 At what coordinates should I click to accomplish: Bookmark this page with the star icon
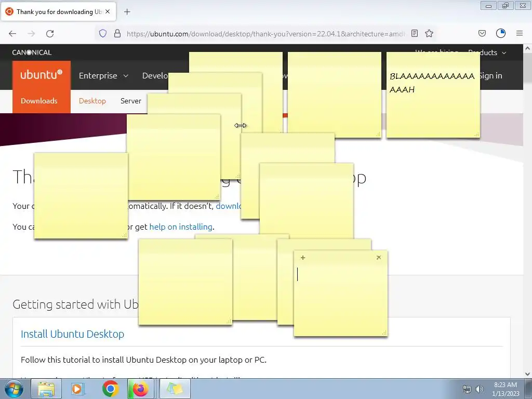click(x=429, y=33)
